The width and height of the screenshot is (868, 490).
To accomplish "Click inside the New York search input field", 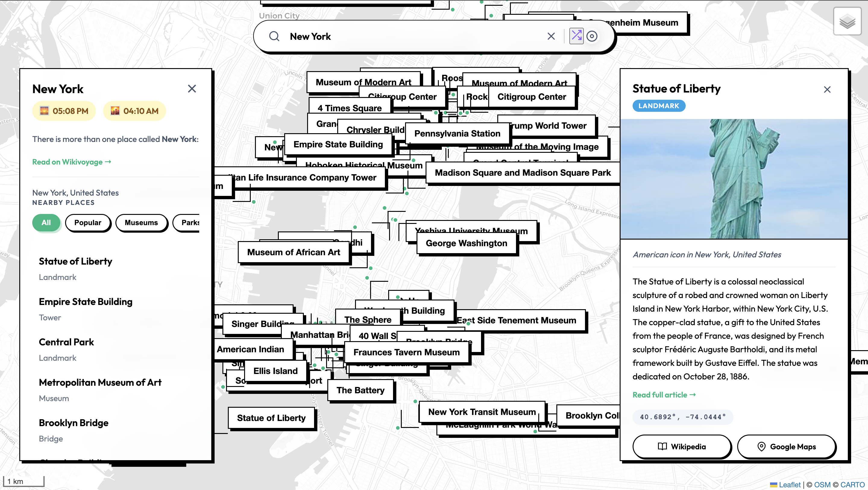I will (x=404, y=36).
